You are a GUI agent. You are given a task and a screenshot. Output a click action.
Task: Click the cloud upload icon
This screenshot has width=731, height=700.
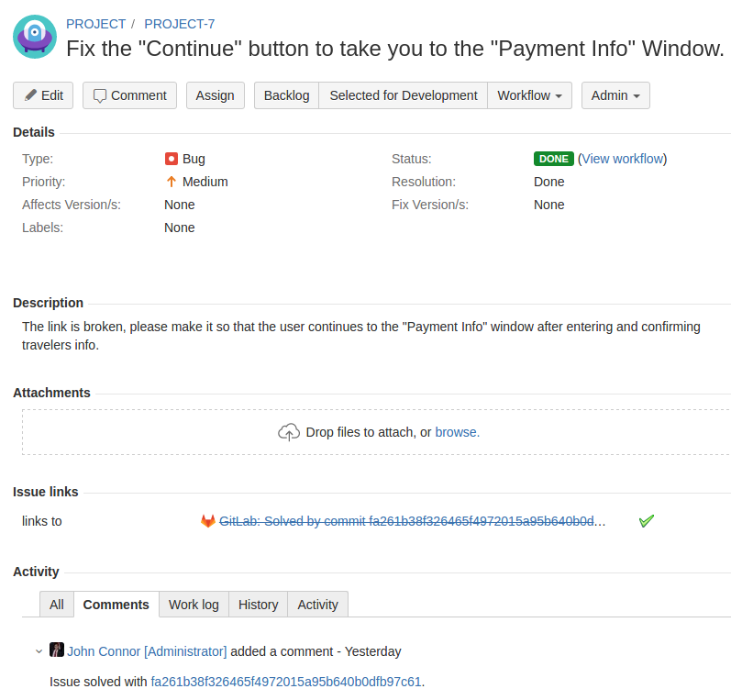point(289,432)
